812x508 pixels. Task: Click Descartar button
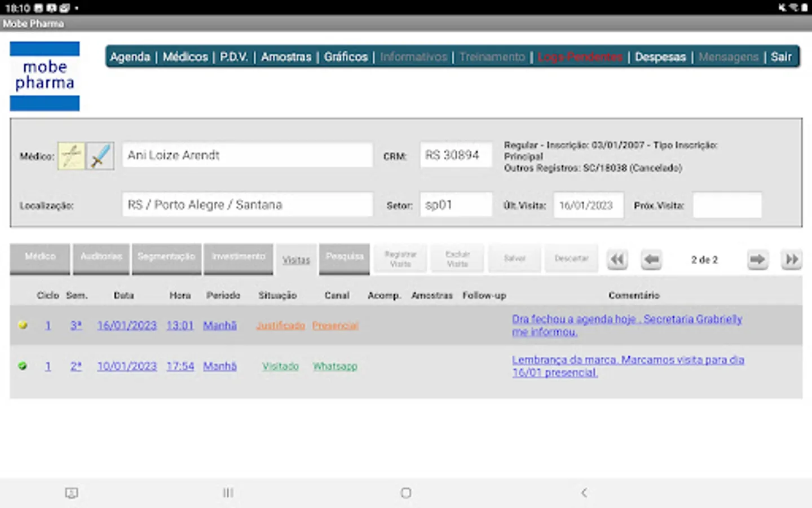tap(571, 259)
